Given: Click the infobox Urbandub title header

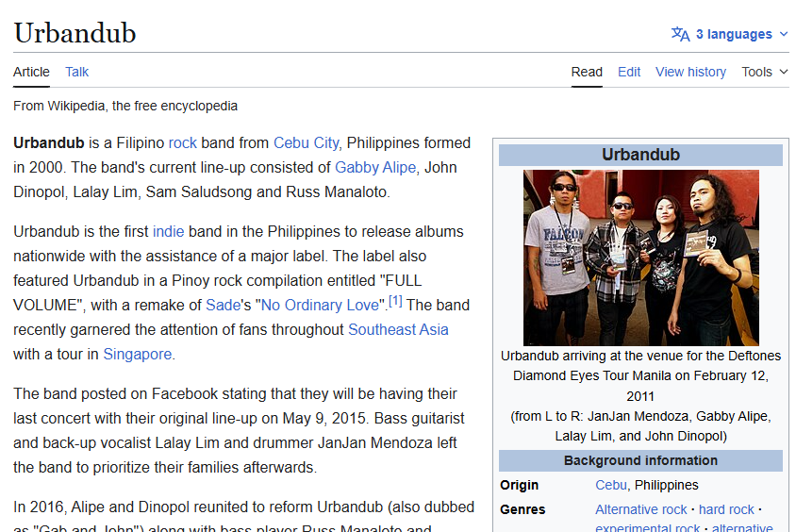Looking at the screenshot, I should pos(640,155).
